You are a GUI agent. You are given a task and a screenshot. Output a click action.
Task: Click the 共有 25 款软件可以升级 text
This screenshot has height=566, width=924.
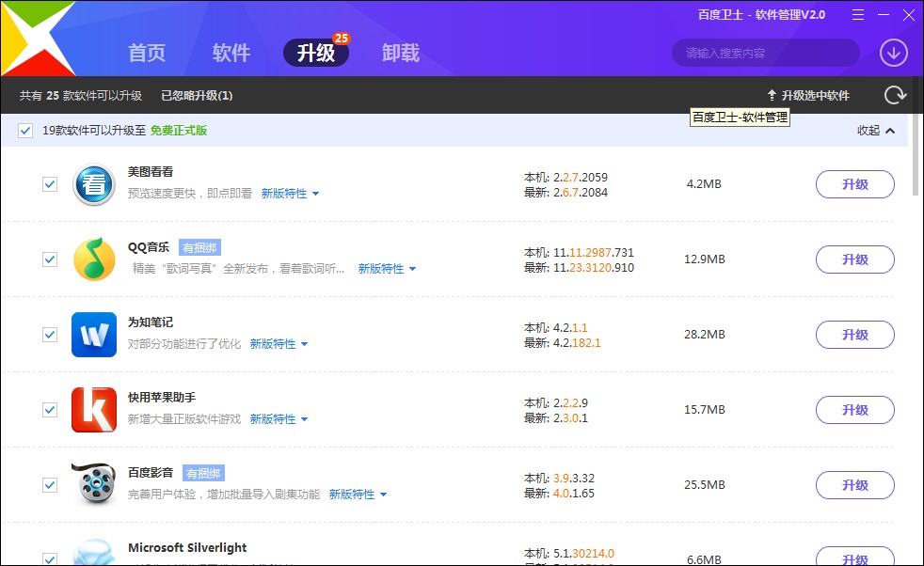(81, 95)
